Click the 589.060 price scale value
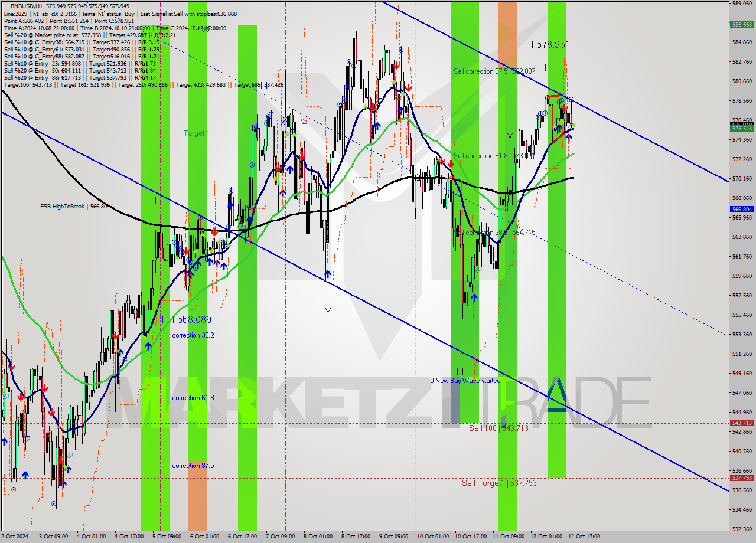 coord(742,3)
